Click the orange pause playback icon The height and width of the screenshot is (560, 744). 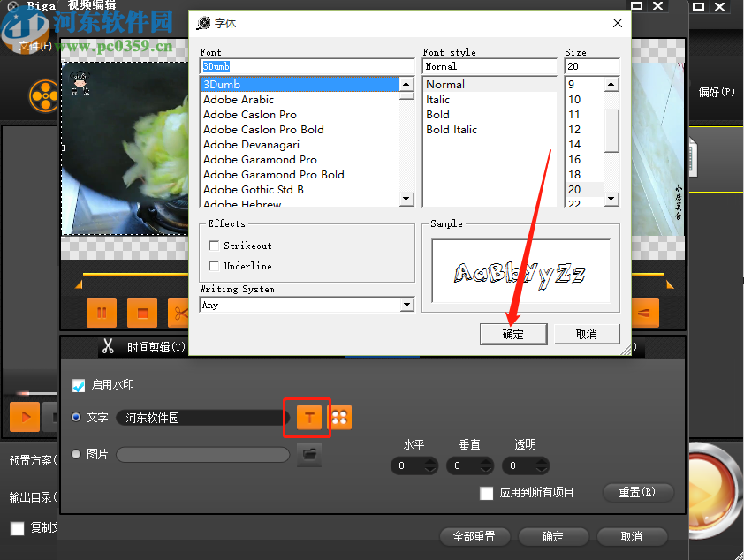[101, 313]
